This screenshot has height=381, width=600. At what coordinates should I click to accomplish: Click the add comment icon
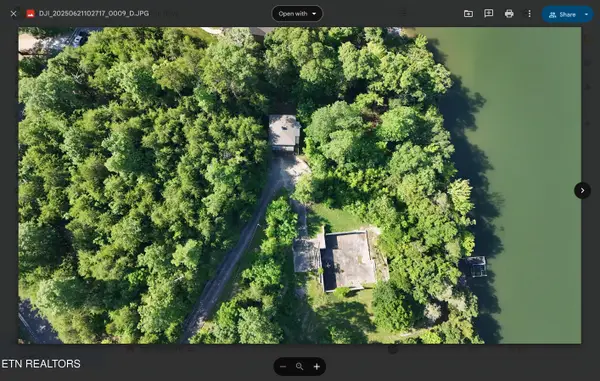point(489,14)
